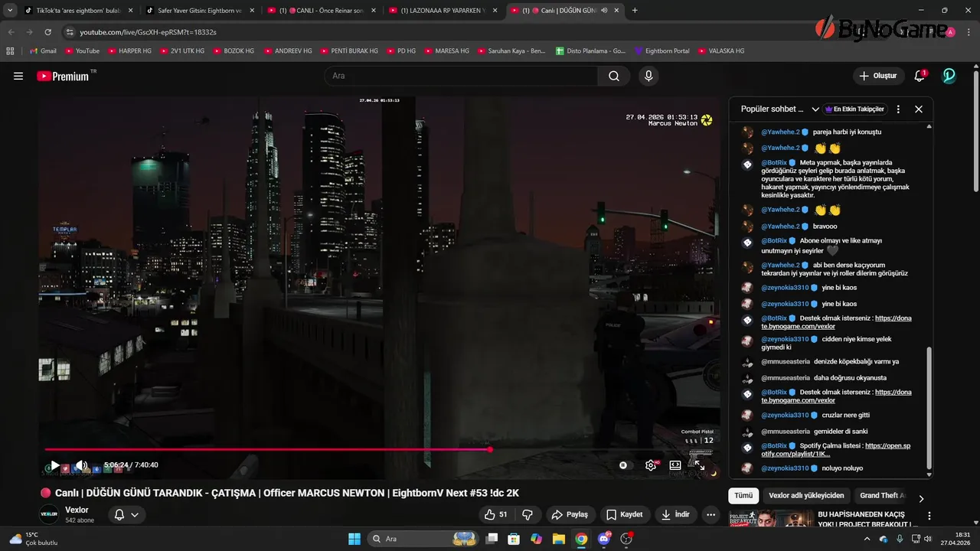Mute the active tab's audio speaker icon

pyautogui.click(x=604, y=11)
